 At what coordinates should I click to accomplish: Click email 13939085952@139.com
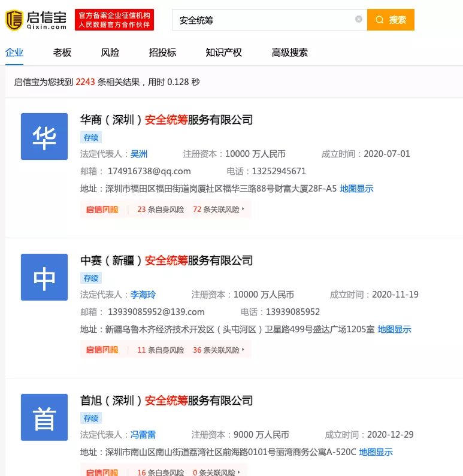click(x=156, y=312)
